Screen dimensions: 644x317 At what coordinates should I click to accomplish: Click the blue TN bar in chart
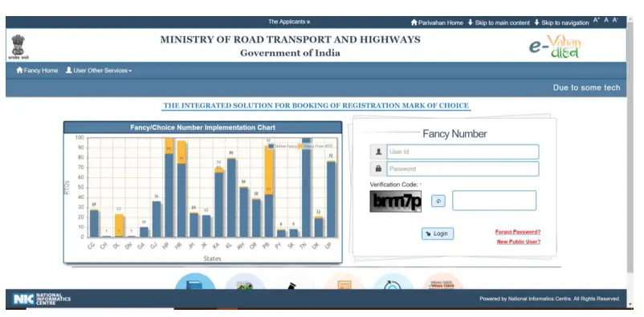click(x=307, y=188)
